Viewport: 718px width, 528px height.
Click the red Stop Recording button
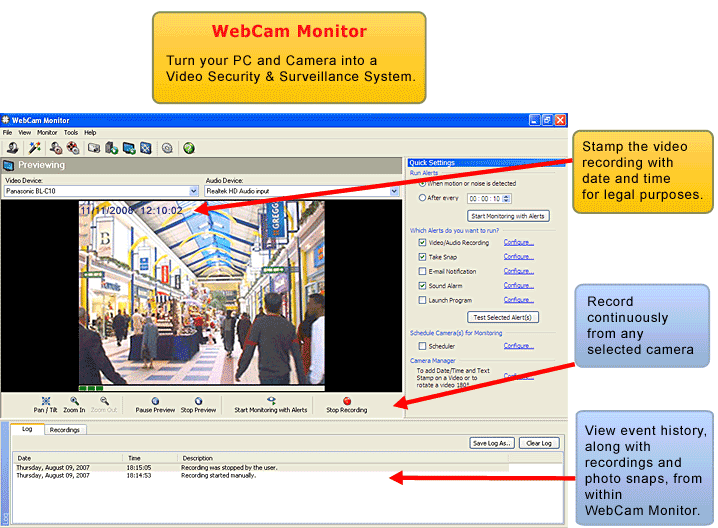(347, 405)
